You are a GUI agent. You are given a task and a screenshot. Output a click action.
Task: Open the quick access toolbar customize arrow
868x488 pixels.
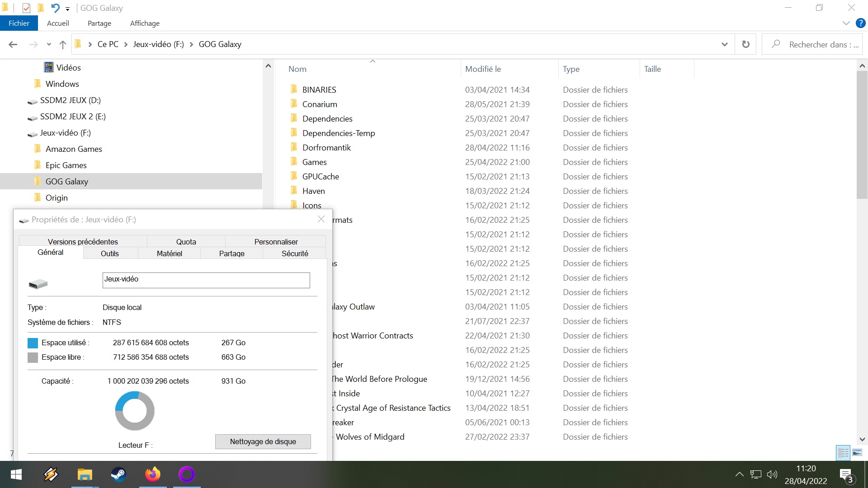[x=67, y=9]
